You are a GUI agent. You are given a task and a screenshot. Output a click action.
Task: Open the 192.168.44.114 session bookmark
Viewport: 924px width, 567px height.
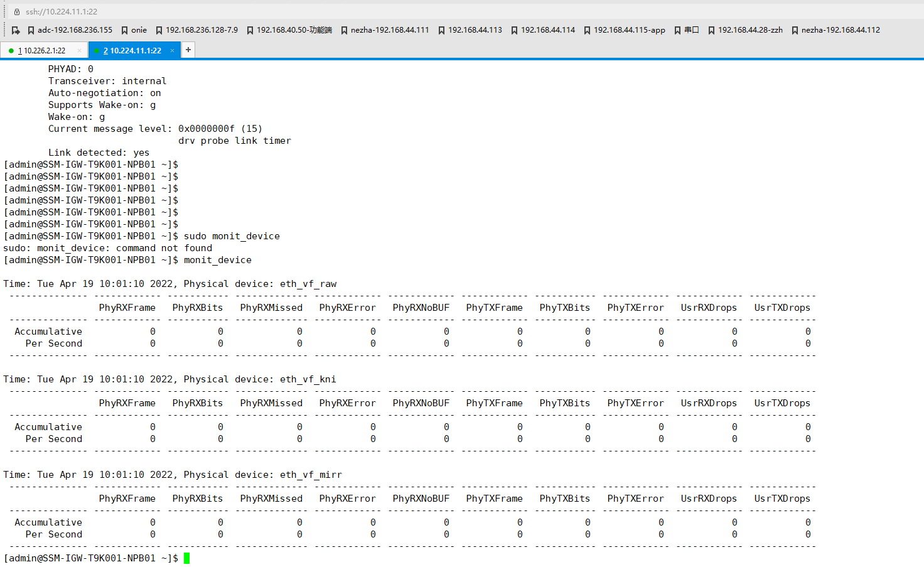tap(542, 30)
